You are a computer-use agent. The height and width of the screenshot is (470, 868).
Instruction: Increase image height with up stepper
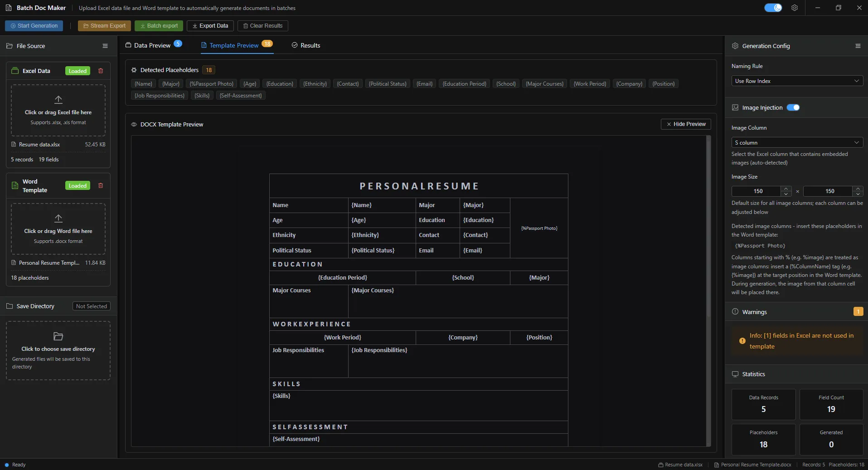858,189
